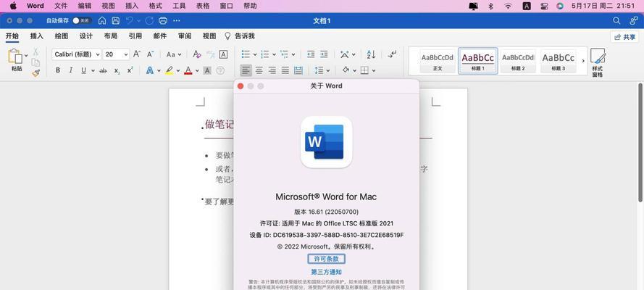
Task: Toggle the align-left button
Action: tap(246, 70)
